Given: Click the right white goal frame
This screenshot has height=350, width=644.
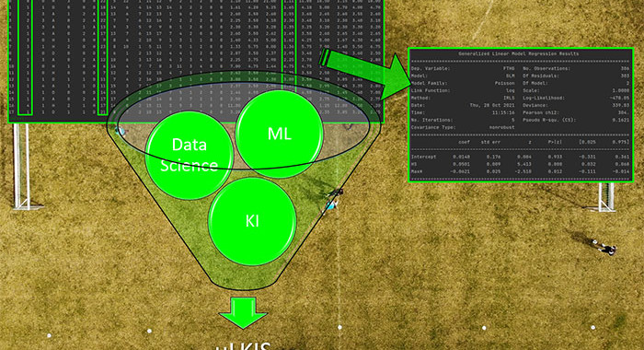Looking at the screenshot, I should click(603, 197).
